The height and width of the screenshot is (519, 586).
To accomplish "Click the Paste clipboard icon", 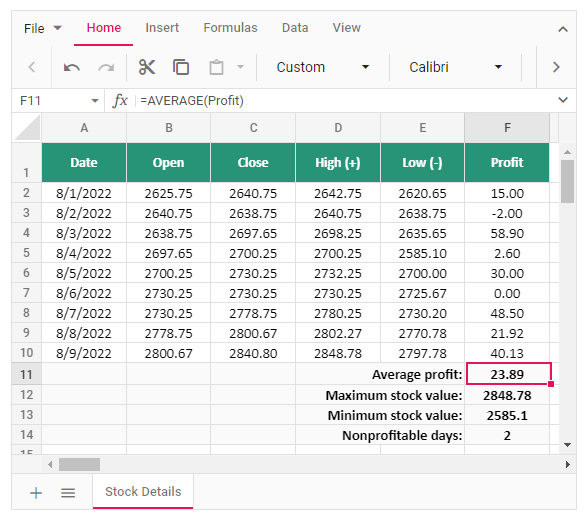I will 216,68.
